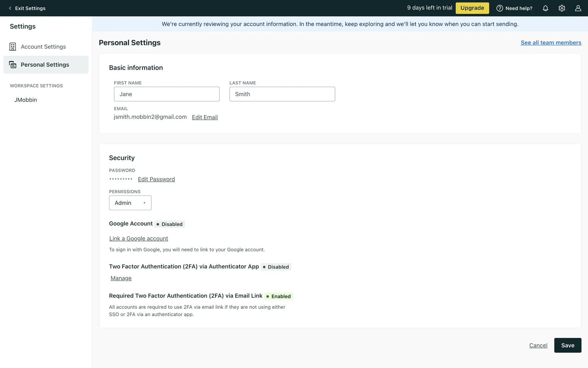
Task: Click Link a Google account
Action: point(138,238)
